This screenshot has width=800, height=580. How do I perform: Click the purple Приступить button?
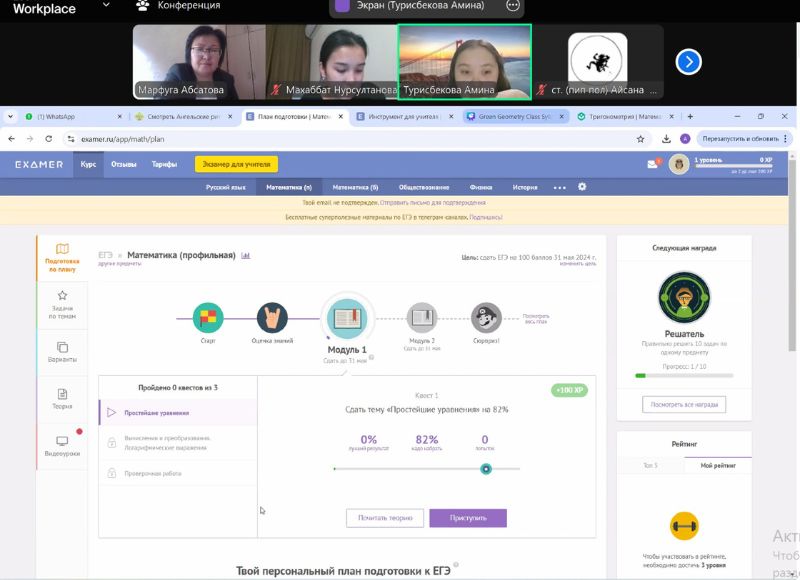[468, 518]
